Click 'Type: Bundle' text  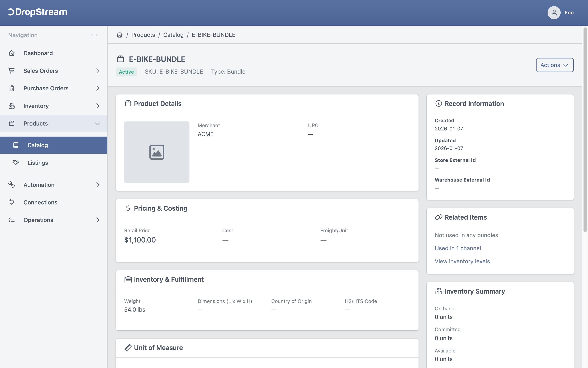coord(228,72)
